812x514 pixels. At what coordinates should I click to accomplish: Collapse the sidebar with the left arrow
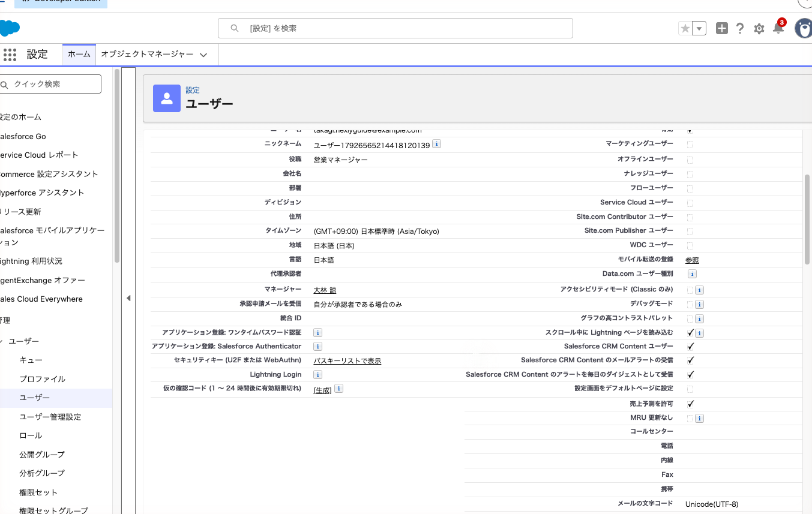128,298
